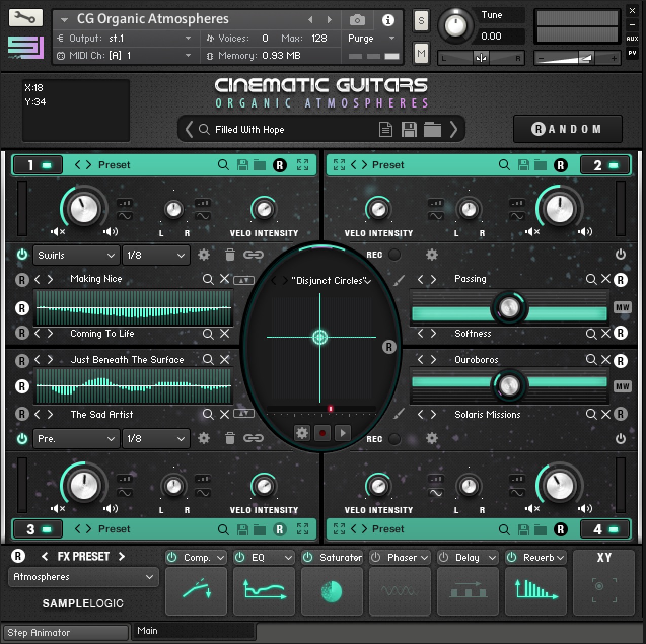Open the Saturator effect graphic

click(332, 591)
